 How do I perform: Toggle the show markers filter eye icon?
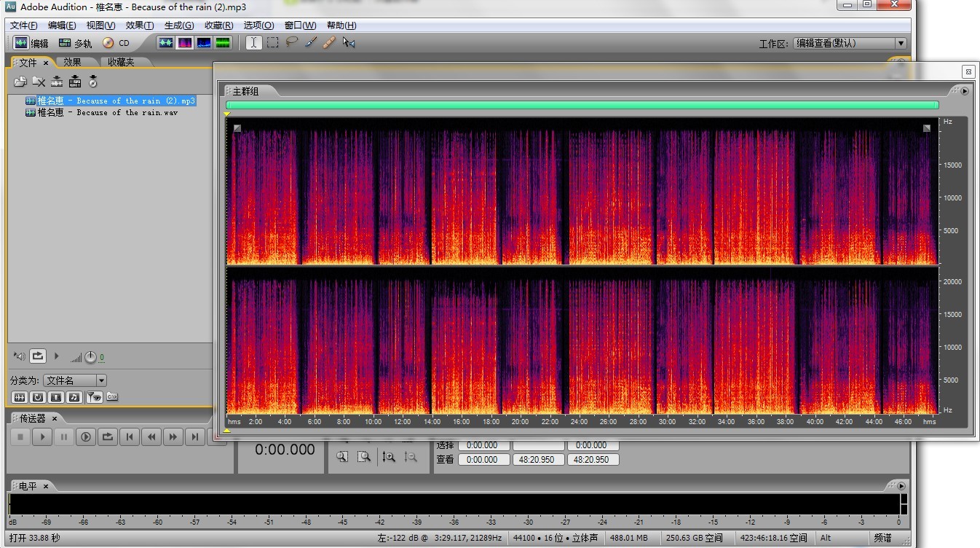coord(93,397)
